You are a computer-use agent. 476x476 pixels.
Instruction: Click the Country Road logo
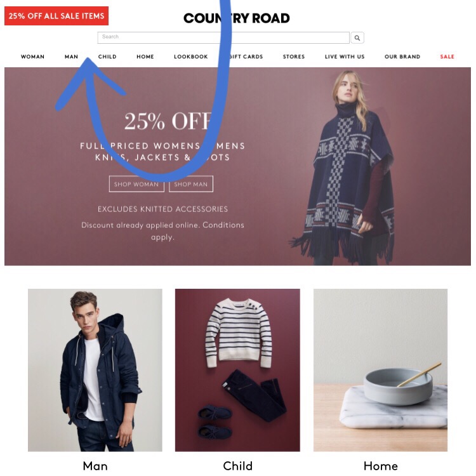click(x=237, y=18)
